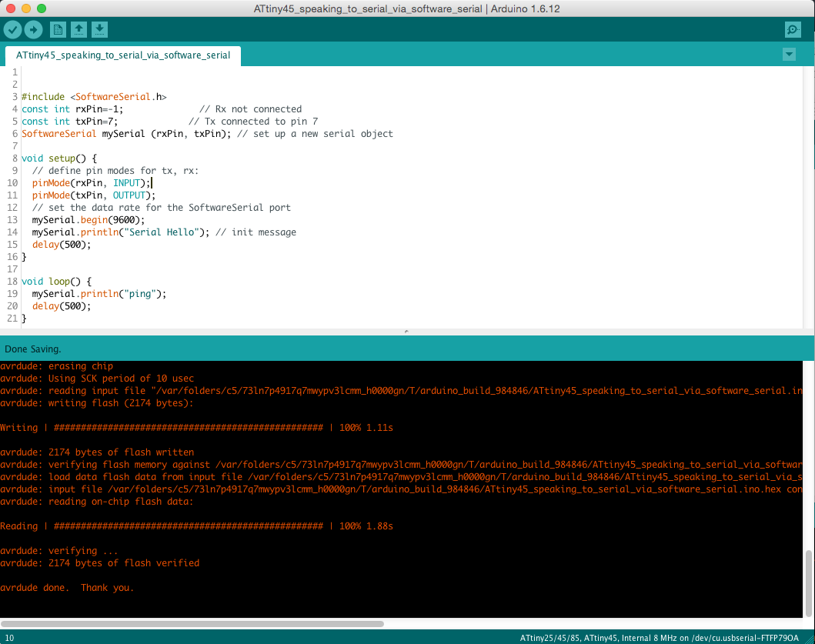Click the Verify checkmark button
The width and height of the screenshot is (815, 644).
coord(13,30)
